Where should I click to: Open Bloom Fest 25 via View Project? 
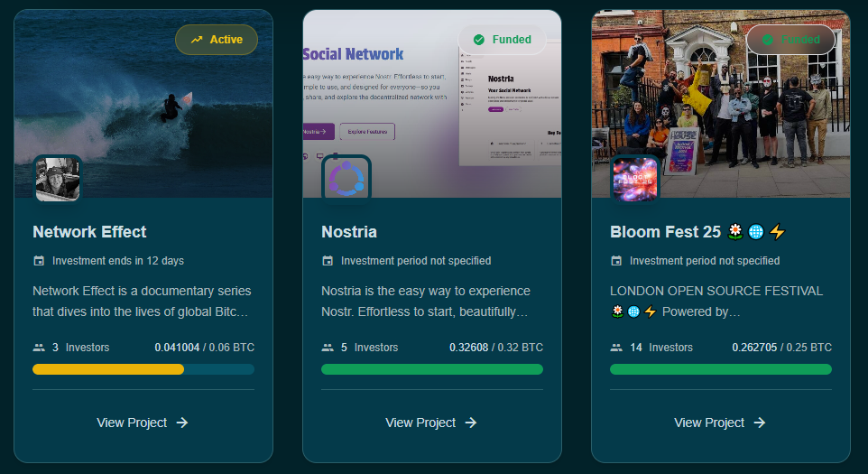[x=720, y=423]
